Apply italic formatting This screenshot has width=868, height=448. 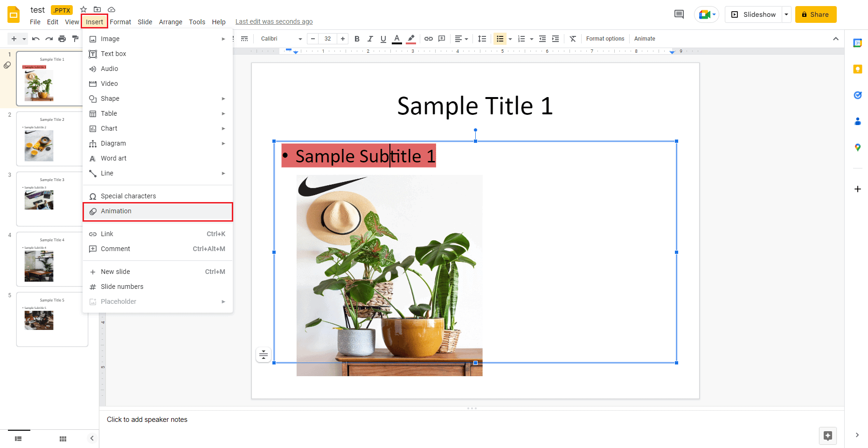pos(370,39)
